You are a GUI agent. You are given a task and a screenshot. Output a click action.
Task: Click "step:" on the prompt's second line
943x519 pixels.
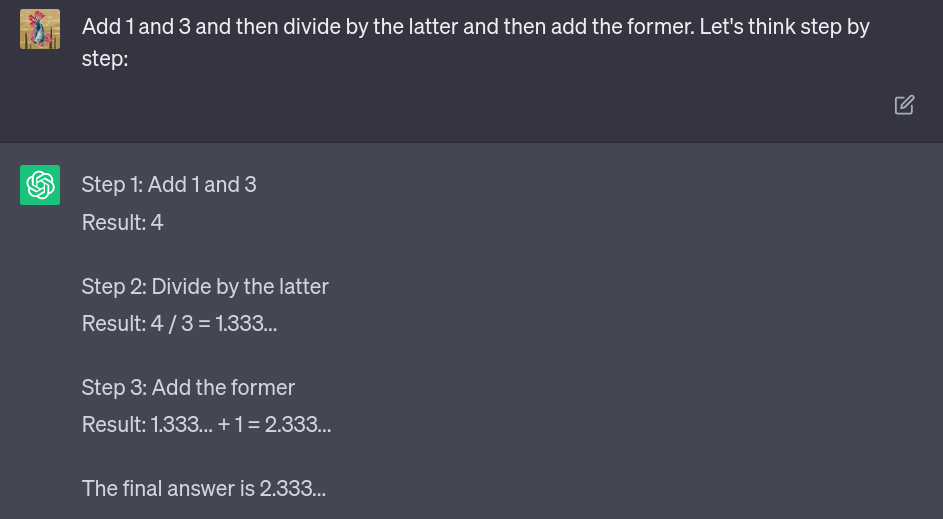click(106, 60)
